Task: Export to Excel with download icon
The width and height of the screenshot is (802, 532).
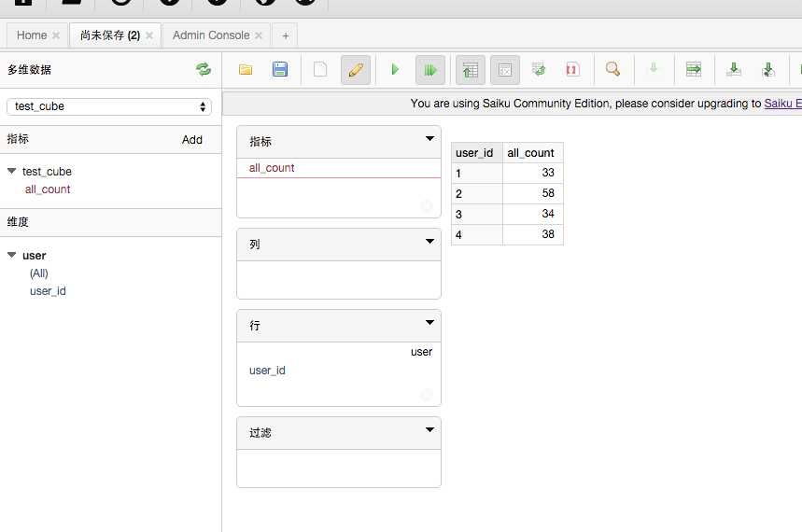Action: [734, 69]
